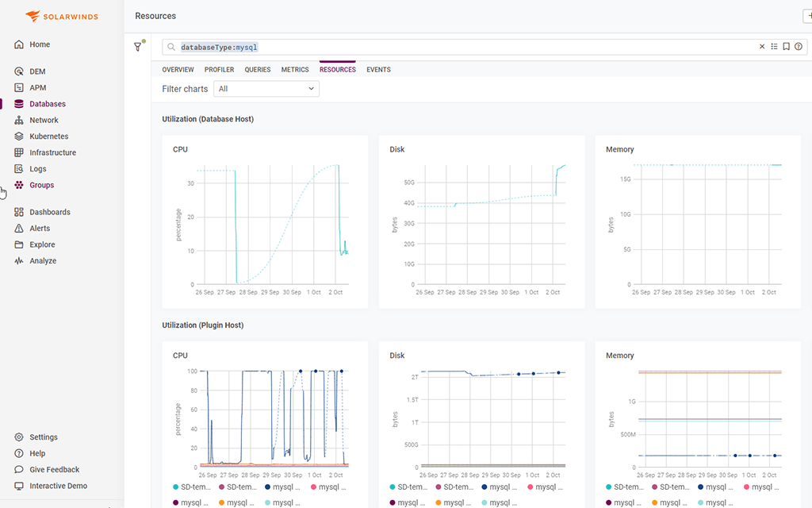Open the saved queries list icon
The width and height of the screenshot is (812, 508).
774,46
